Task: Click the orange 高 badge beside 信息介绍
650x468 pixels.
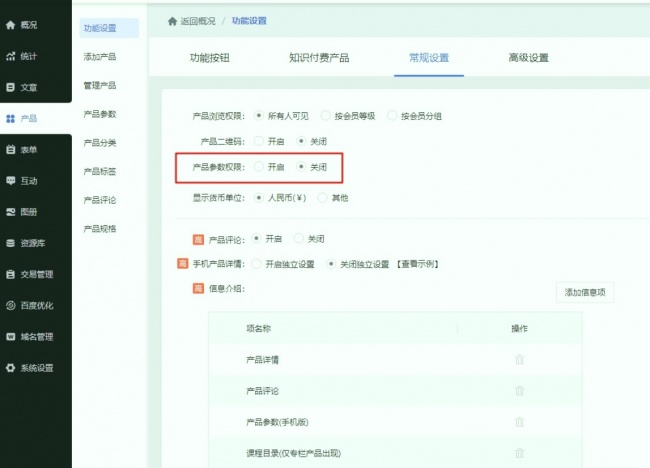Action: 198,289
